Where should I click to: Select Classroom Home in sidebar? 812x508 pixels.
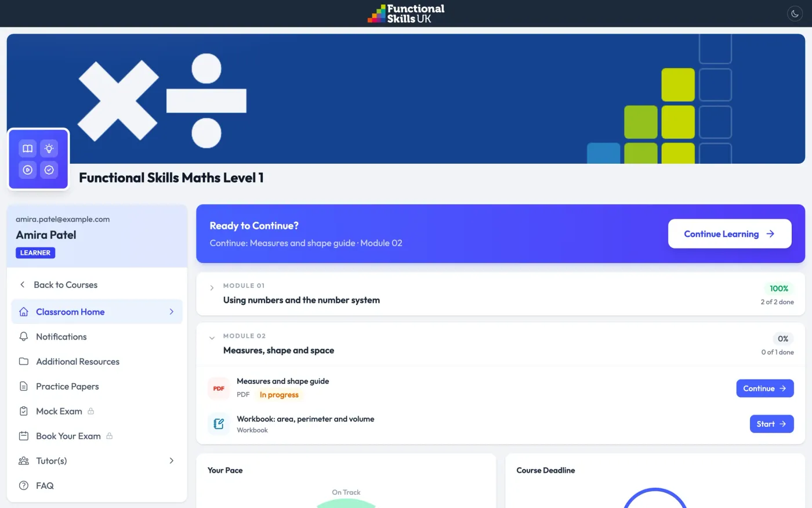(x=97, y=312)
